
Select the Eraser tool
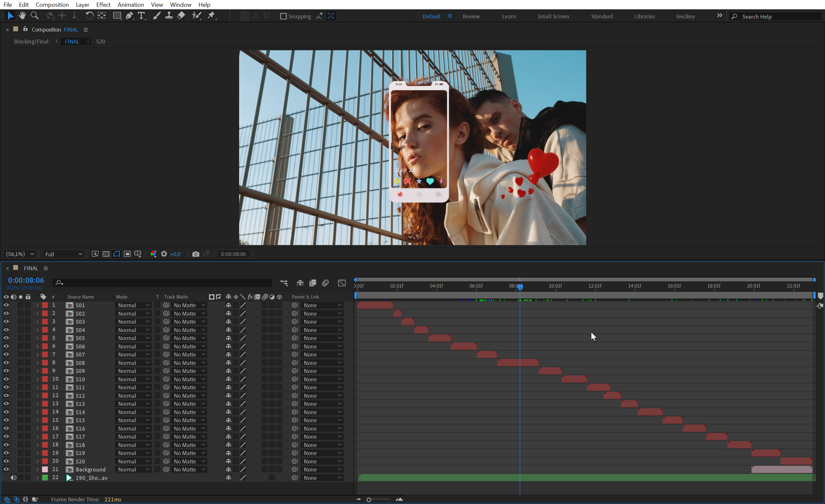pyautogui.click(x=181, y=16)
